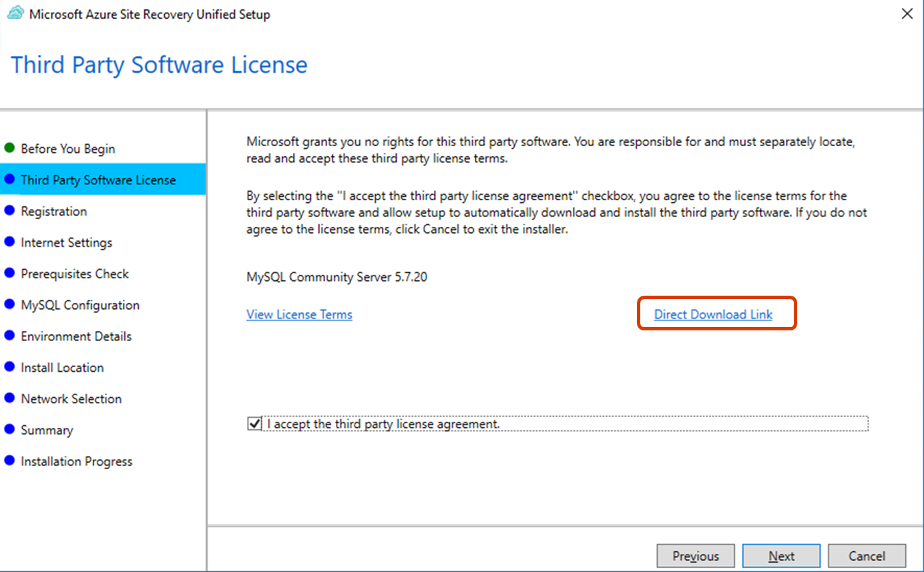Click the Azure Site Recovery cloud icon
The width and height of the screenshot is (924, 572).
click(x=15, y=14)
